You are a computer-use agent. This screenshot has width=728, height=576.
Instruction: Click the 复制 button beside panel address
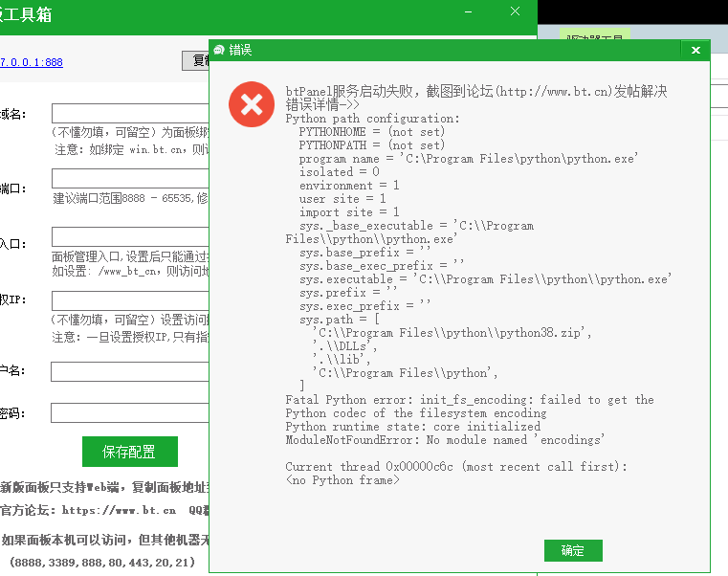(195, 61)
